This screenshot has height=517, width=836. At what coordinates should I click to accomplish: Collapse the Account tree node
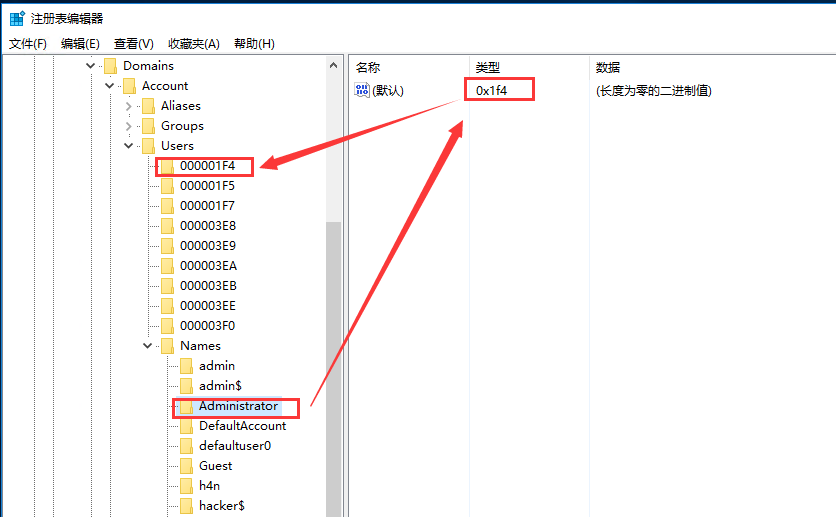coord(109,86)
